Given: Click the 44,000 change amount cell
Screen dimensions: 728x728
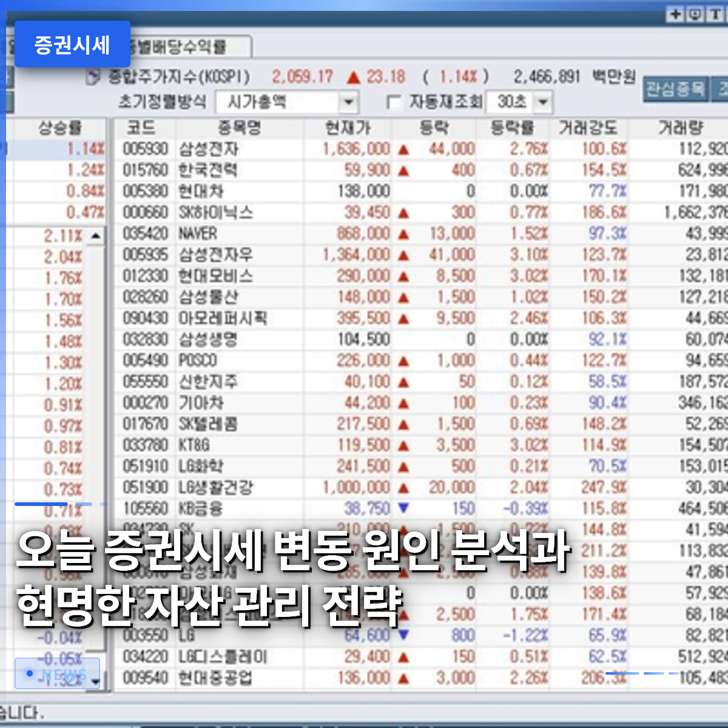Looking at the screenshot, I should pyautogui.click(x=451, y=149).
